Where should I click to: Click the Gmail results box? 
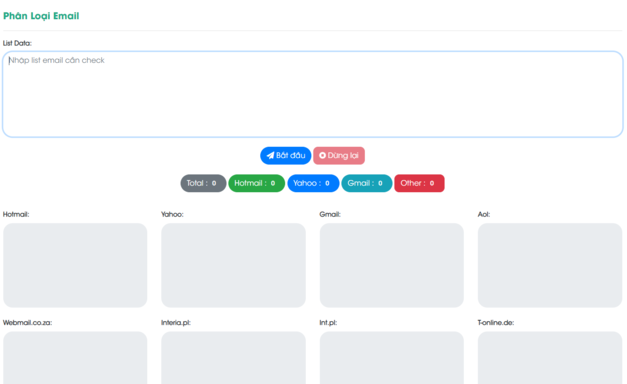pos(391,265)
